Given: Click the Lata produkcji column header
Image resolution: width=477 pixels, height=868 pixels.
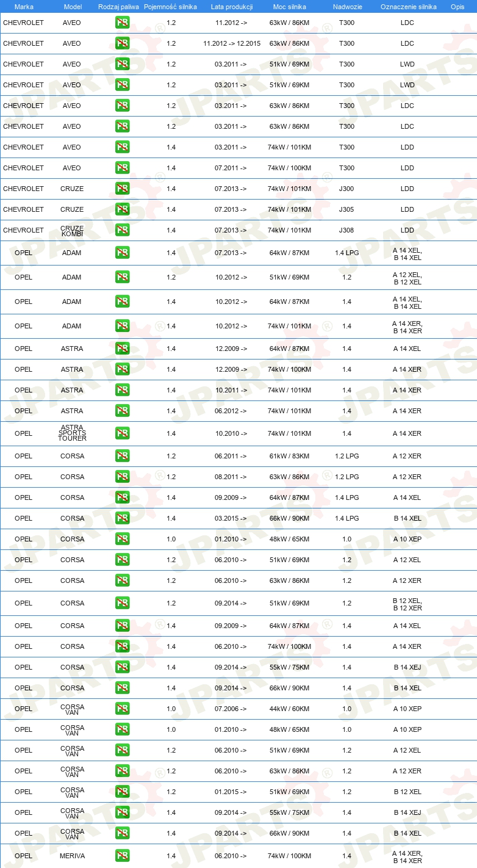Looking at the screenshot, I should click(232, 6).
